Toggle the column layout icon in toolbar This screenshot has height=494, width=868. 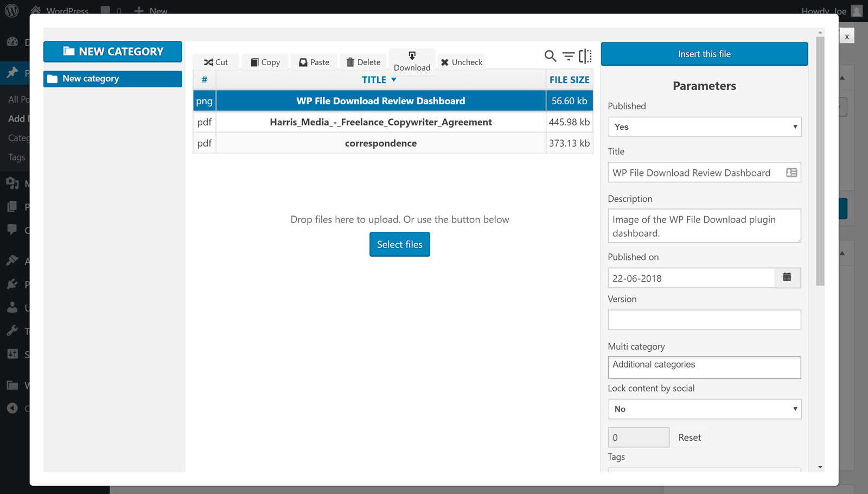tap(585, 56)
